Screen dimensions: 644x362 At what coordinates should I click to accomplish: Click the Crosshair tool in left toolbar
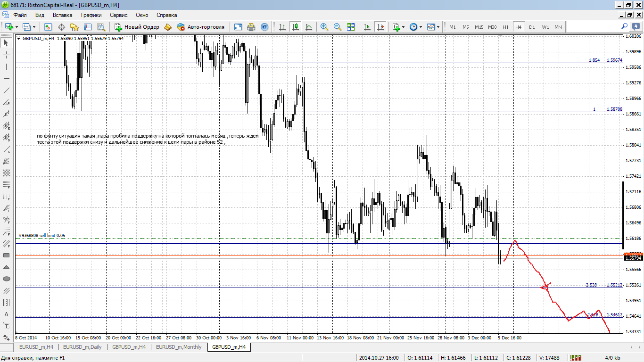click(7, 55)
